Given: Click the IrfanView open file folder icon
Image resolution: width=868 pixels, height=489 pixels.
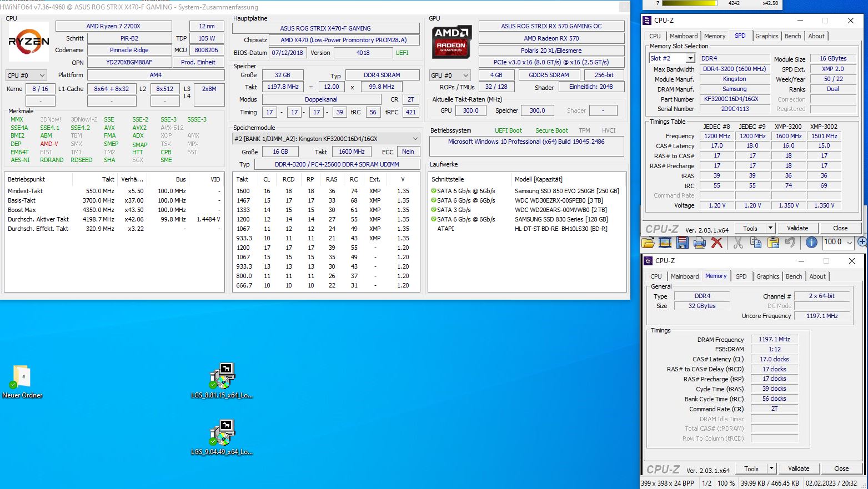Looking at the screenshot, I should pos(648,243).
